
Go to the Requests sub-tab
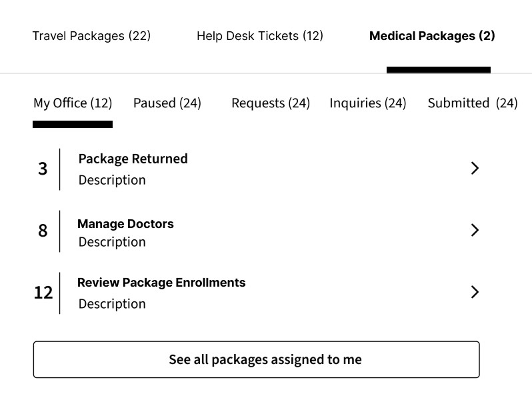pos(270,103)
